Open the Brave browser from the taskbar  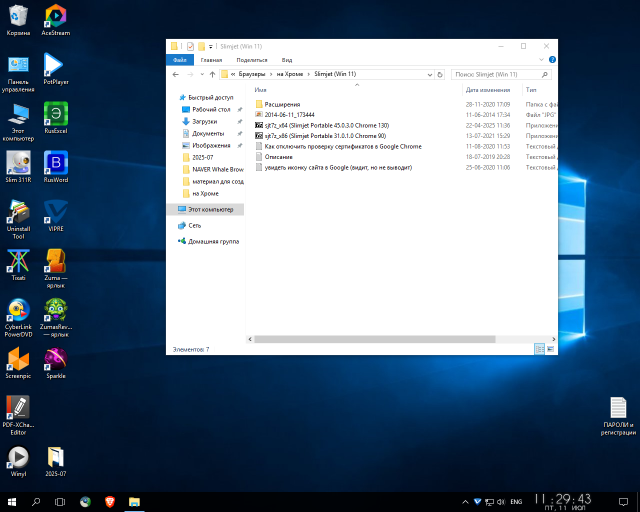pyautogui.click(x=110, y=502)
